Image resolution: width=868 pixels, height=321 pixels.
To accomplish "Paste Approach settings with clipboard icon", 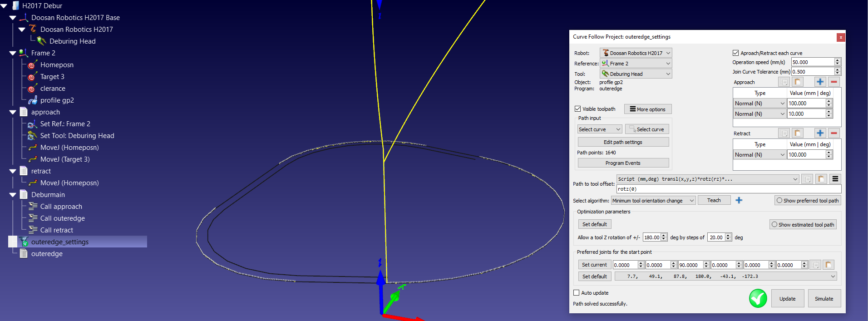I will [x=798, y=82].
